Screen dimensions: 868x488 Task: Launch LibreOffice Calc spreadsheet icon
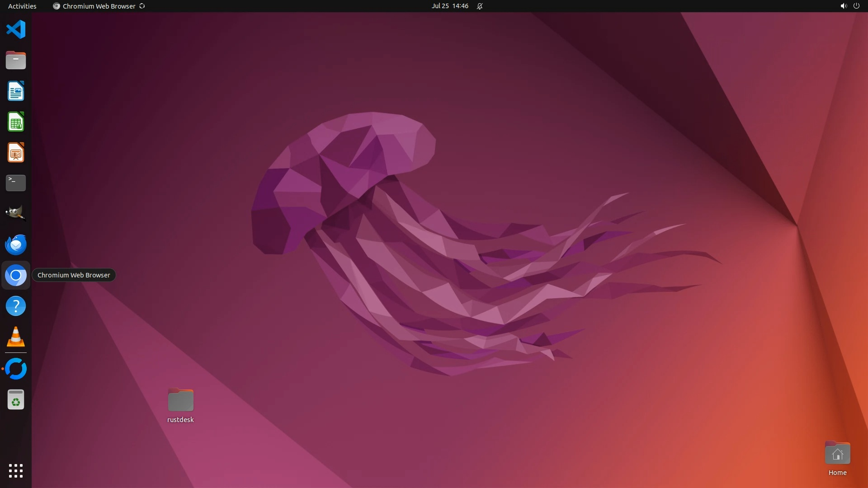tap(16, 122)
